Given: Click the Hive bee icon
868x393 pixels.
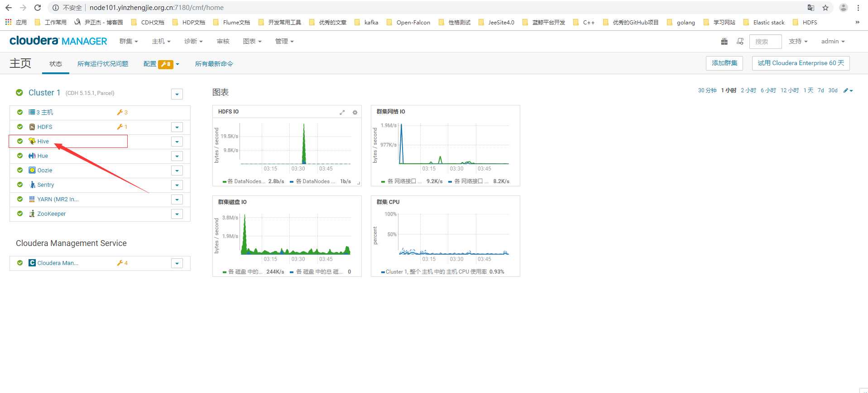Looking at the screenshot, I should (x=32, y=142).
